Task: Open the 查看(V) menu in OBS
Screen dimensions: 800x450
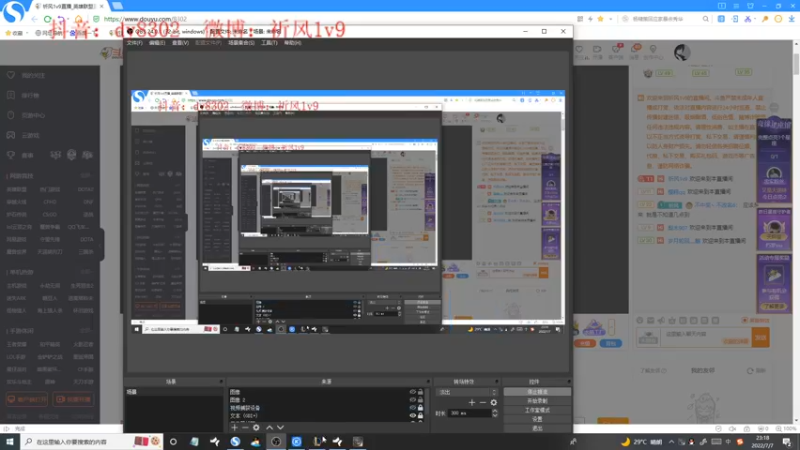Action: [x=180, y=43]
